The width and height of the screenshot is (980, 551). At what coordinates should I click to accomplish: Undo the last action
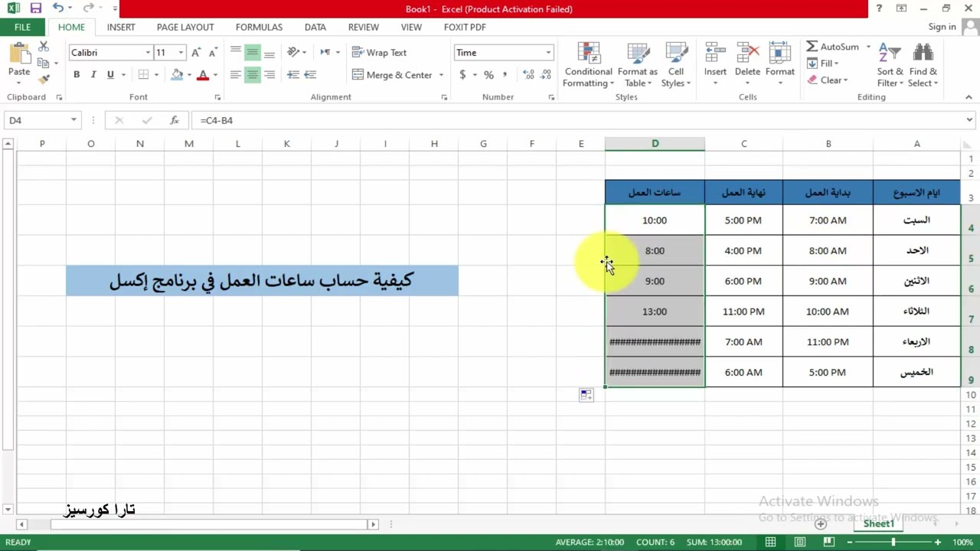[59, 8]
